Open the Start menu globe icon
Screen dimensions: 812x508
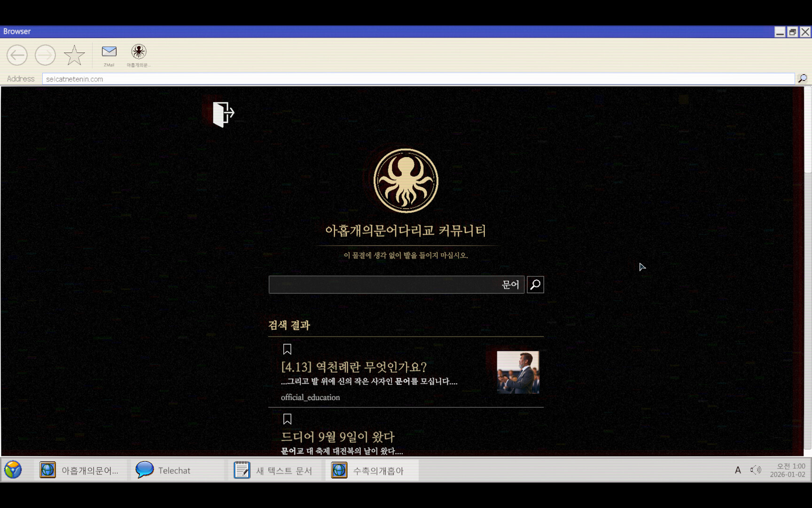(13, 470)
